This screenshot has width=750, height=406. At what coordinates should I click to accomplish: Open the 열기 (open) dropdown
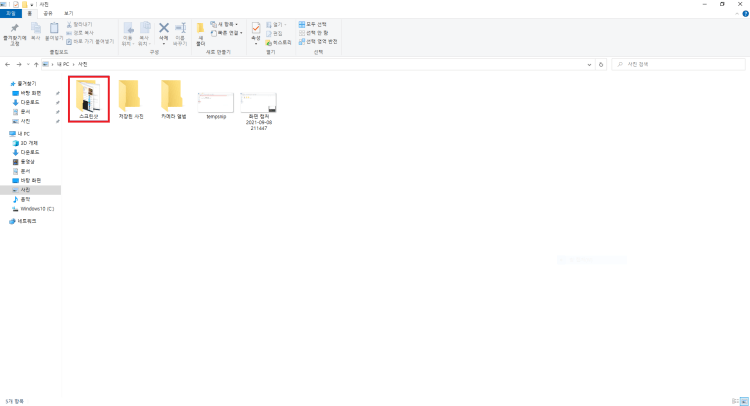pyautogui.click(x=276, y=24)
